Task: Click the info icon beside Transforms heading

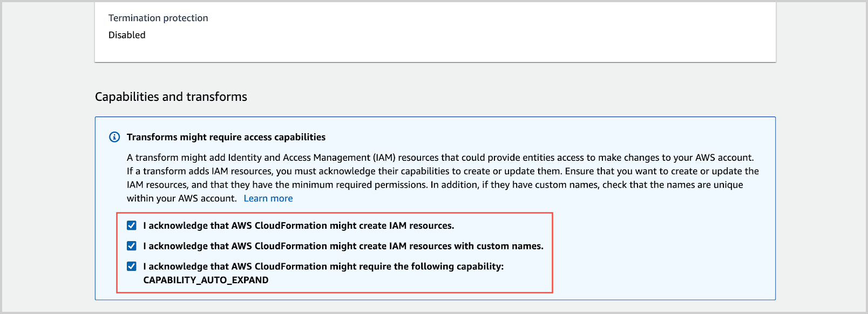Action: (114, 137)
